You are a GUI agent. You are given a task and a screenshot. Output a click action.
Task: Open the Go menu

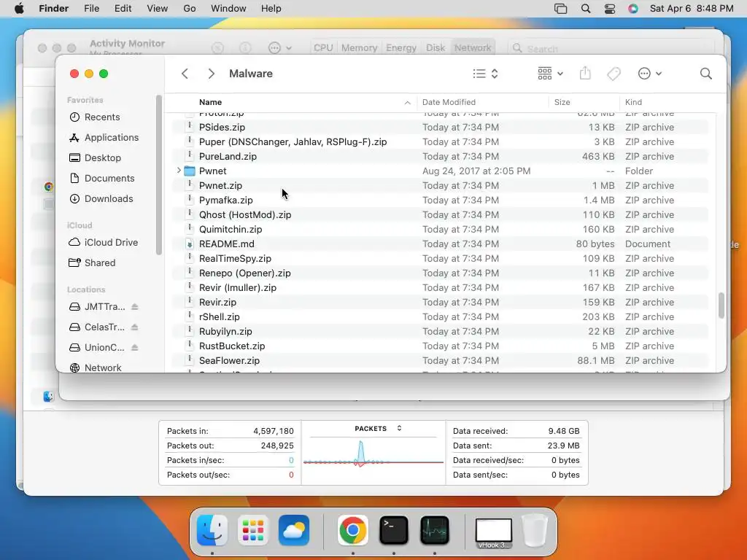point(190,9)
